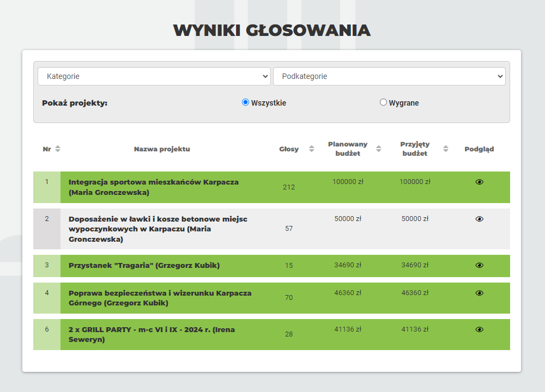This screenshot has width=545, height=392.
Task: Sort by Przyjęty budżet arrows
Action: (446, 149)
